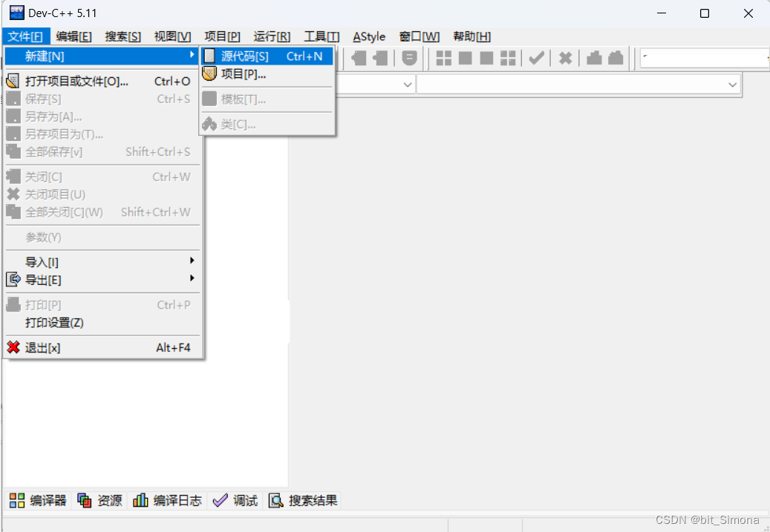Open the 帮助[H] menu
Viewport: 770px width, 532px height.
pos(472,36)
